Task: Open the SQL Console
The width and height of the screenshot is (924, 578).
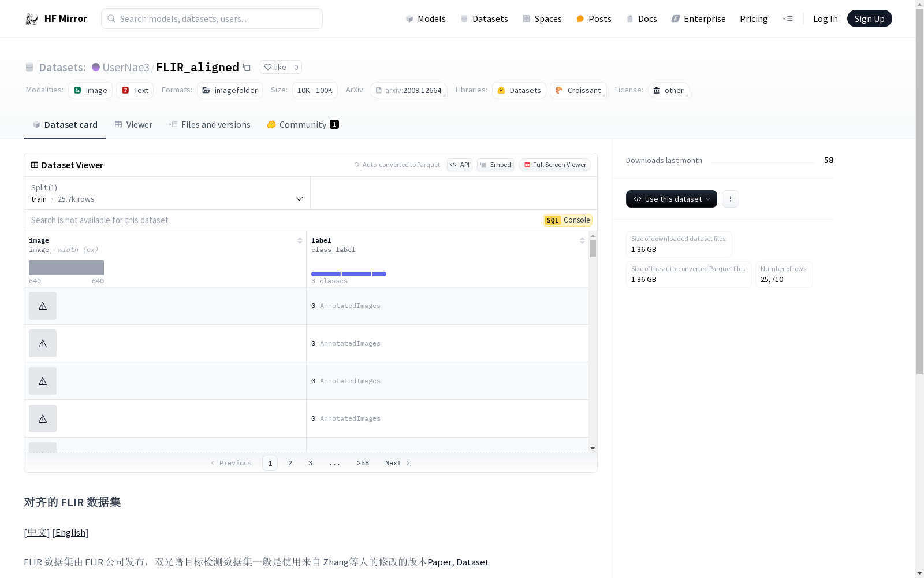Action: pyautogui.click(x=568, y=220)
